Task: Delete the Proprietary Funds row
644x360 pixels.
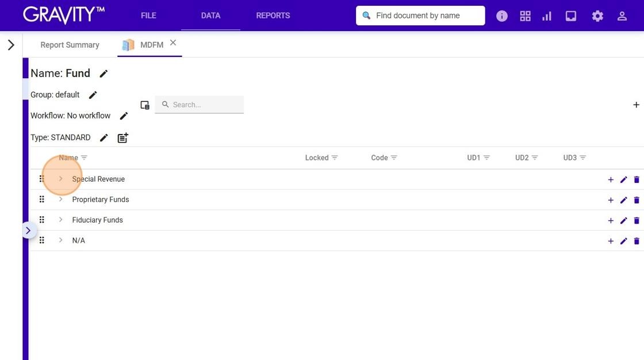Action: pyautogui.click(x=637, y=200)
